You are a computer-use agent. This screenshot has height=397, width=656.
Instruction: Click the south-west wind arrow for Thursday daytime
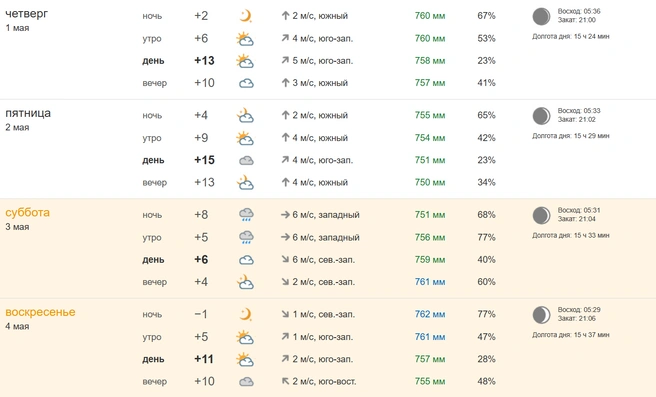[x=285, y=61]
